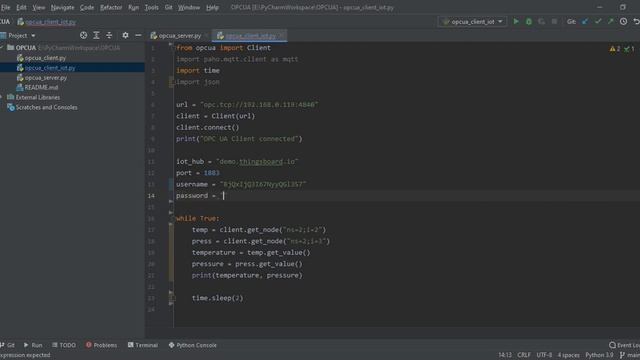Hide the Project tool window

pyautogui.click(x=138, y=36)
